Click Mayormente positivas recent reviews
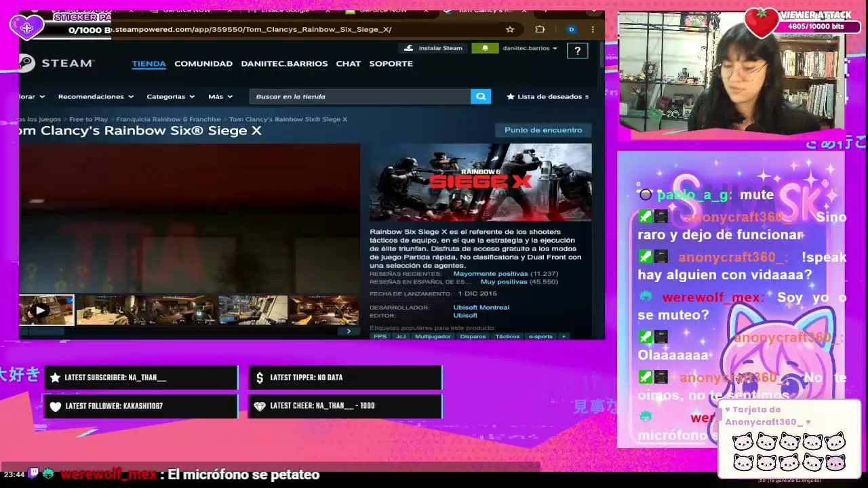The width and height of the screenshot is (868, 488). 490,274
